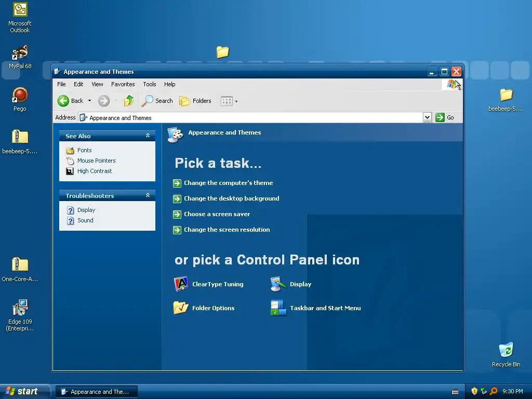Open the Start menu button
The width and height of the screenshot is (532, 399).
coord(24,391)
